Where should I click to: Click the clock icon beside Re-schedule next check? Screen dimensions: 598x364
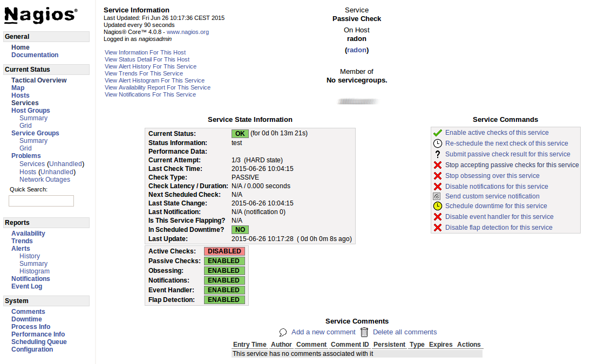pyautogui.click(x=438, y=143)
